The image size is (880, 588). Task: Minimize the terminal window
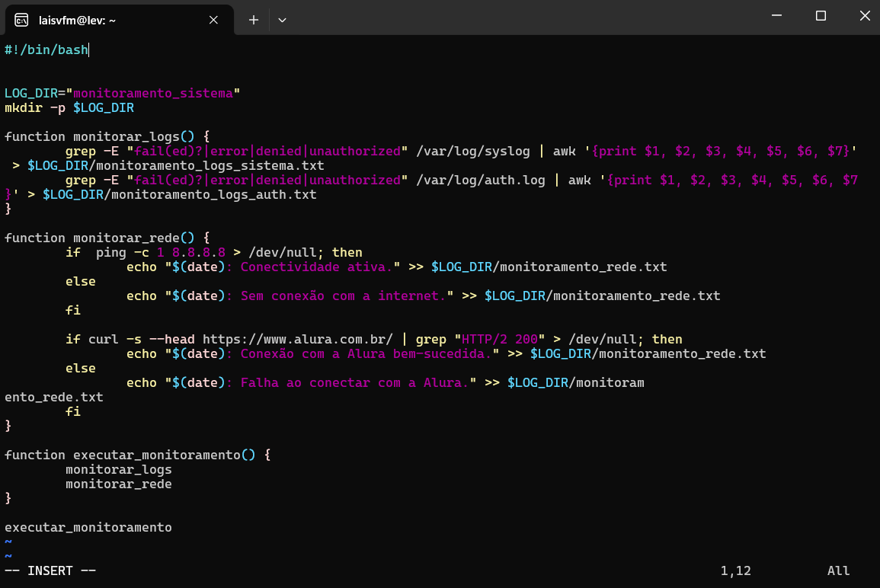click(x=777, y=16)
